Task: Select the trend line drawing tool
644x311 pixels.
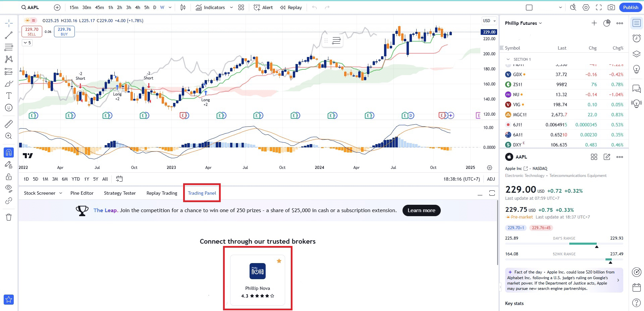Action: 9,35
